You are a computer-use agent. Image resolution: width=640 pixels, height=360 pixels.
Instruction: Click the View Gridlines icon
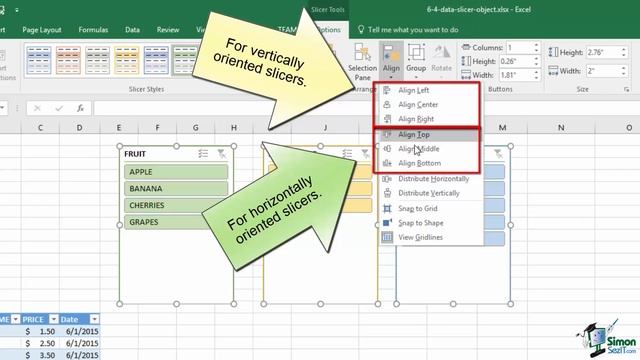click(x=387, y=237)
